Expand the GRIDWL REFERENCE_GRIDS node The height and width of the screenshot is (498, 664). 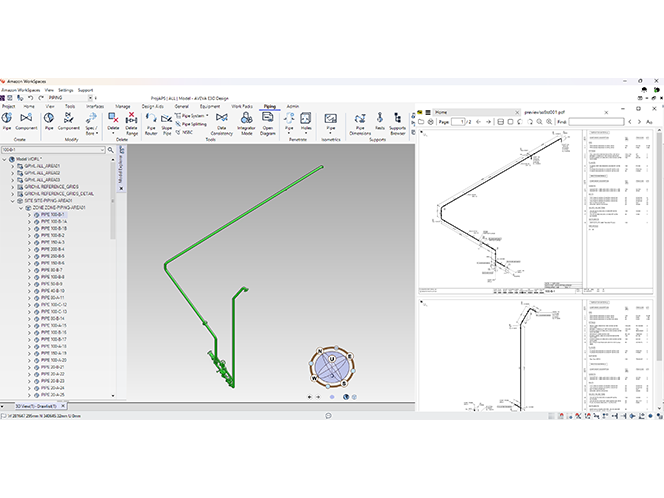point(13,186)
